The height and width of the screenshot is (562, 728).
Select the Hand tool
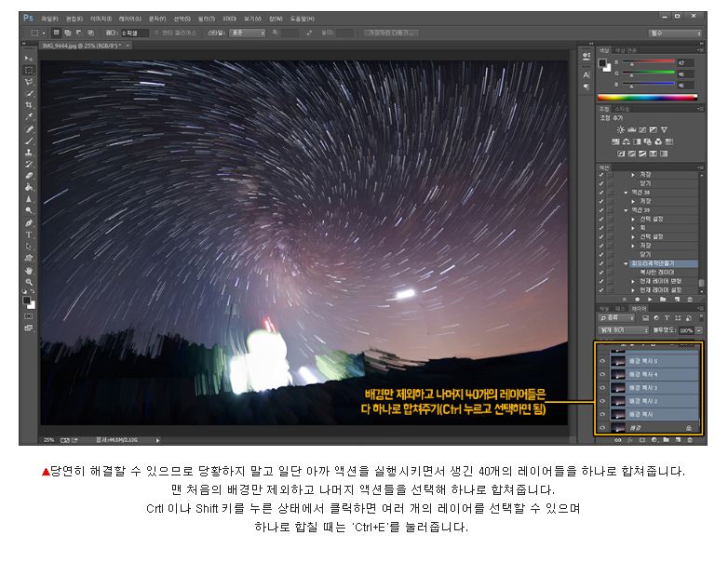(29, 270)
